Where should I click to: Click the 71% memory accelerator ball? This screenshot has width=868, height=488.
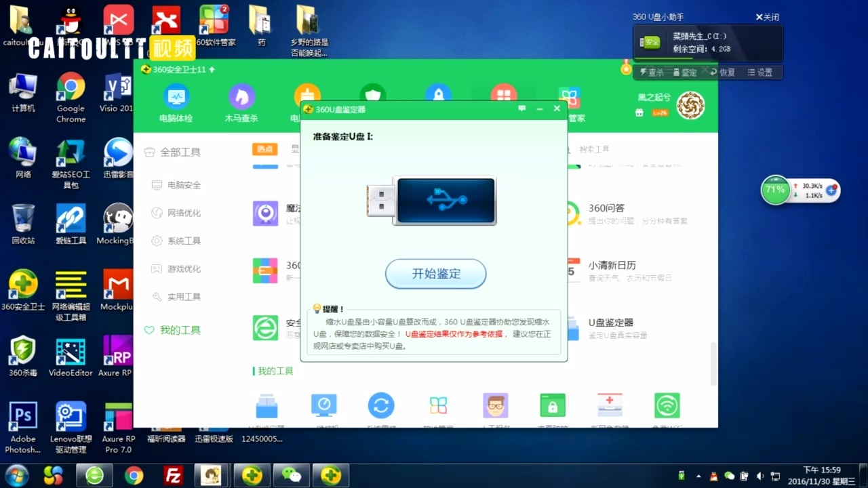coord(774,190)
